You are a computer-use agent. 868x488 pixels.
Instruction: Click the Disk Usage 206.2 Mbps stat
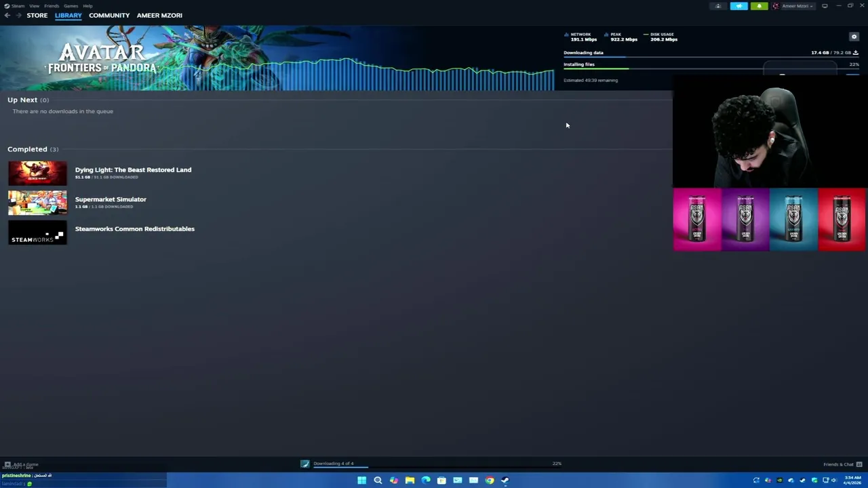click(x=660, y=37)
